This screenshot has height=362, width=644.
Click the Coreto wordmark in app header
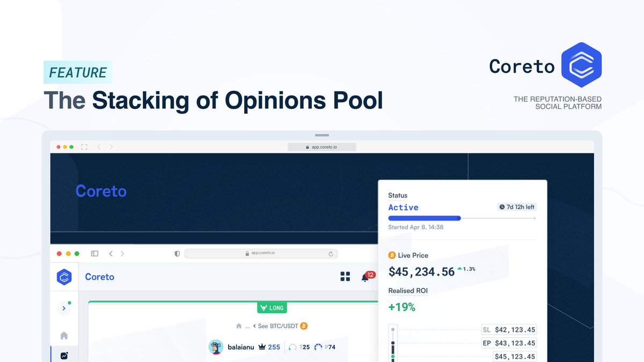click(100, 277)
